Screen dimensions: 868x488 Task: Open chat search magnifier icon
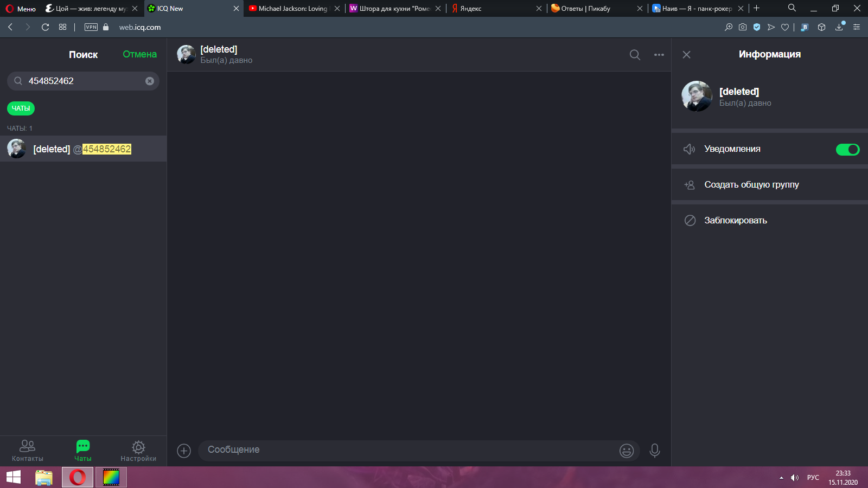(635, 55)
